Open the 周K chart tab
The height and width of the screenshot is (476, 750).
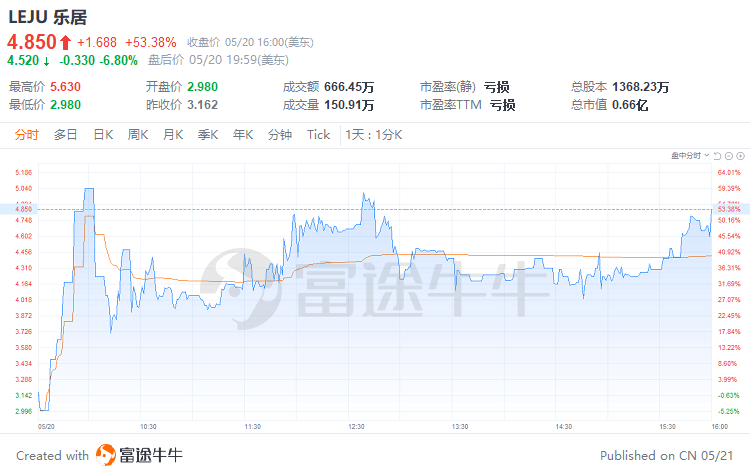138,135
